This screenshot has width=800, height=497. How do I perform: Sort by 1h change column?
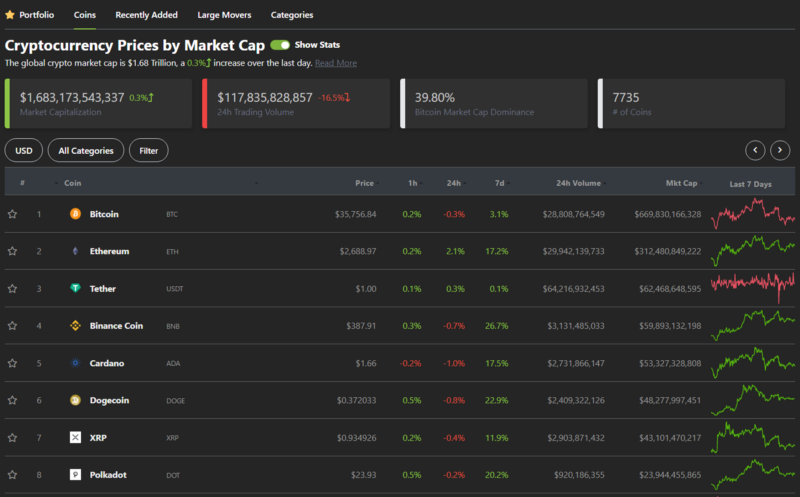tap(413, 183)
